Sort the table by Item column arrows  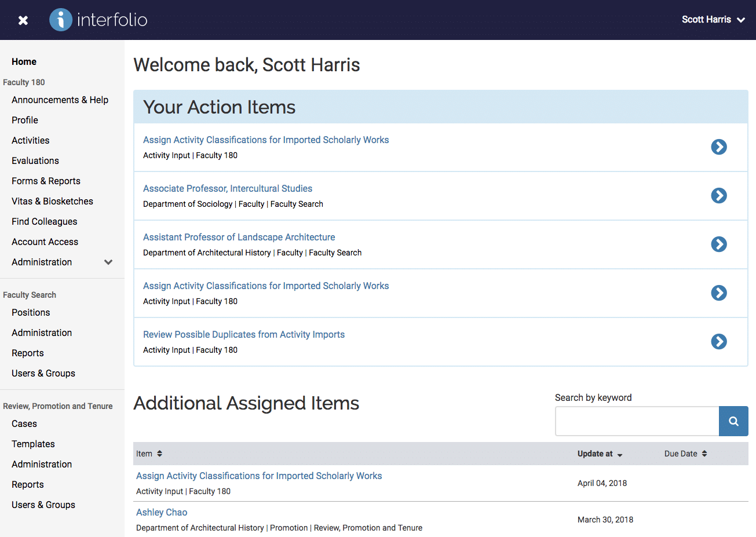159,454
